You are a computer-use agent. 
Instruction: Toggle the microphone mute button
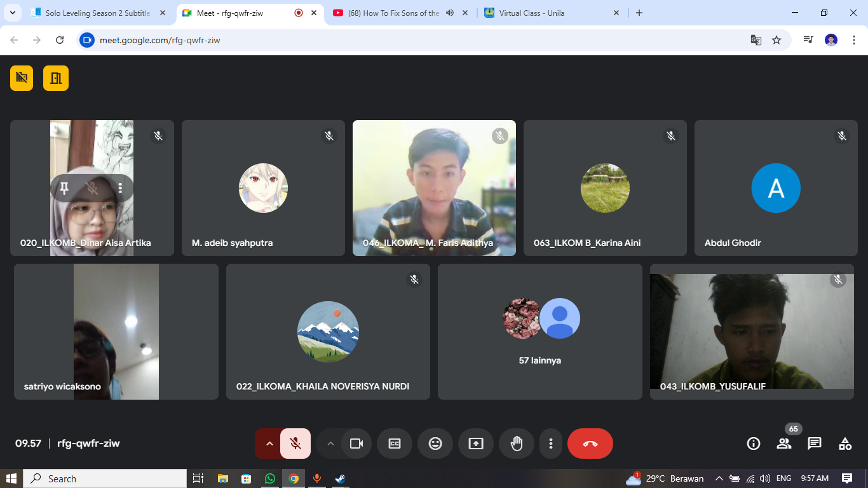click(295, 444)
